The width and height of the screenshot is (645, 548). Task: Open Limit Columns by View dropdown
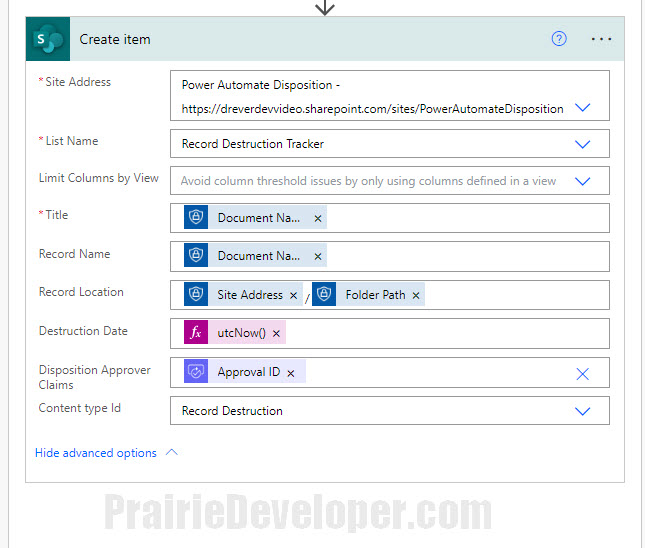point(582,181)
